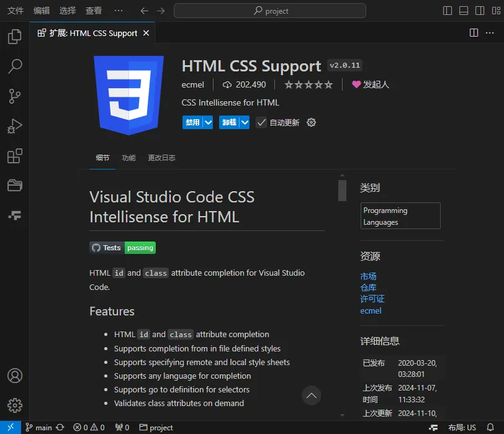Click the 卸载 button
The image size is (504, 434).
coord(229,122)
